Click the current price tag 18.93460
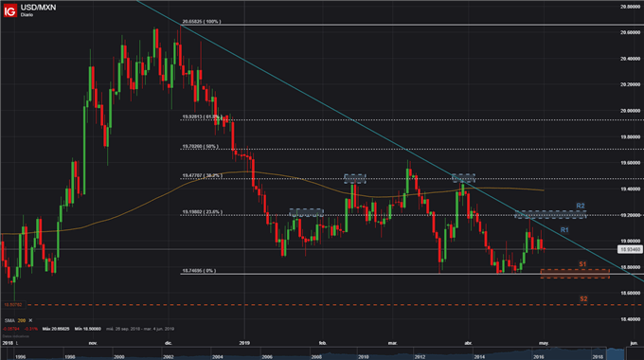The image size is (644, 360). coord(630,249)
